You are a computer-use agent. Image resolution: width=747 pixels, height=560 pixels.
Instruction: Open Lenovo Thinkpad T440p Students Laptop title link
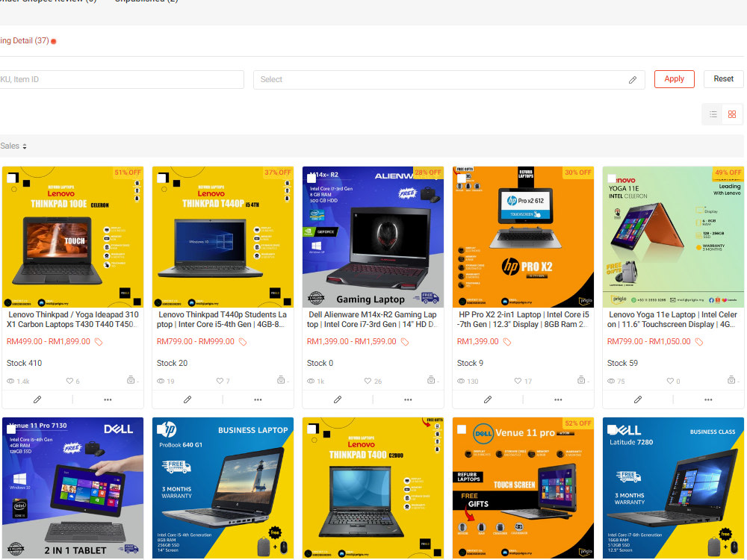[x=223, y=320]
